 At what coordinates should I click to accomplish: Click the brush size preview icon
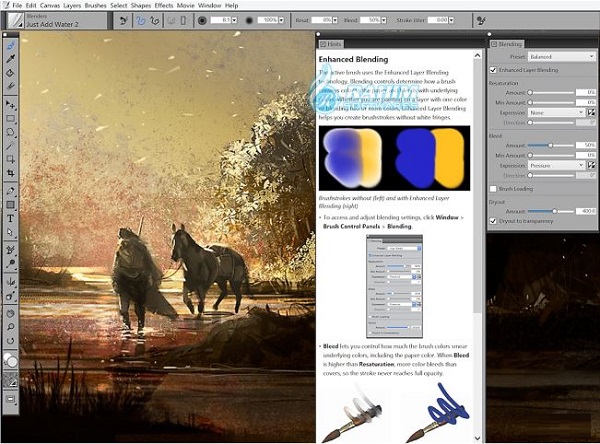point(202,20)
